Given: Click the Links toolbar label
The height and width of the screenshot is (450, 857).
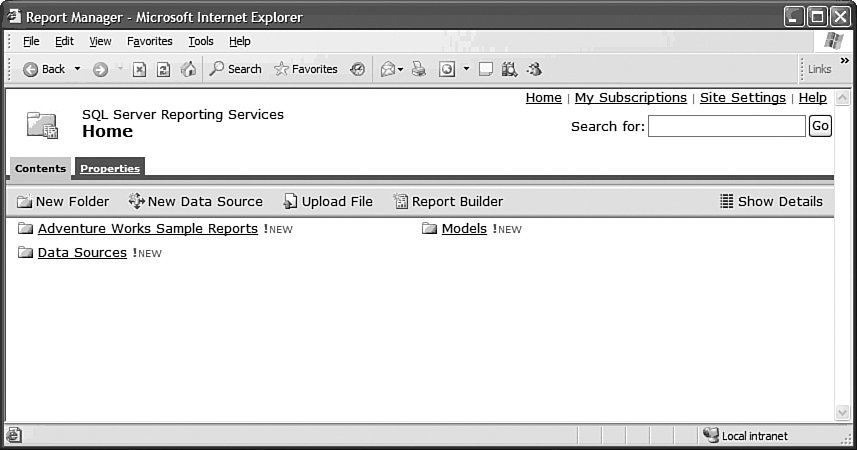Looking at the screenshot, I should pyautogui.click(x=819, y=69).
